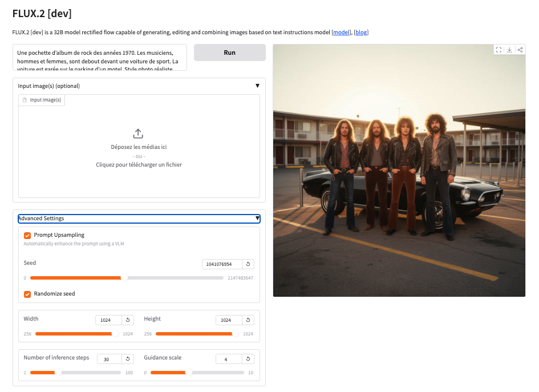This screenshot has width=539, height=392.
Task: Reset the Height value
Action: (x=248, y=320)
